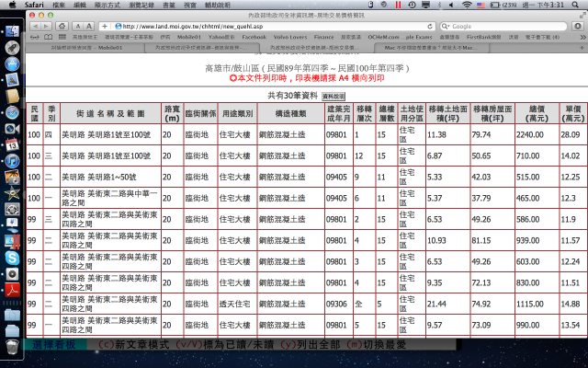Go back to previous page in Safari
The width and height of the screenshot is (588, 368).
click(x=36, y=27)
